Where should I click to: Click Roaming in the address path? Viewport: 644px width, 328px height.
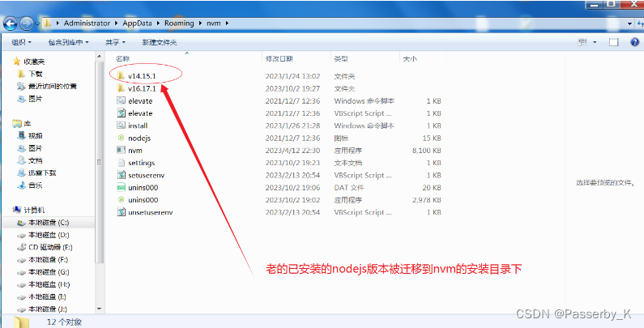pyautogui.click(x=179, y=23)
